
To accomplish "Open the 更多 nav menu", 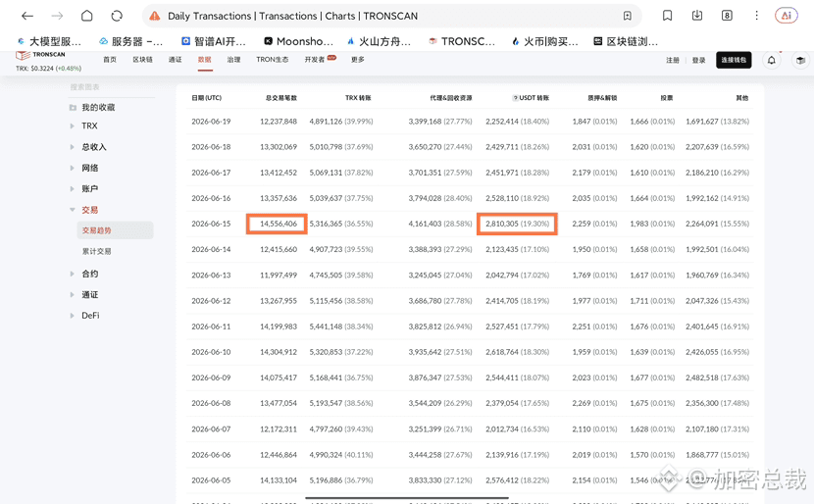I will [358, 60].
